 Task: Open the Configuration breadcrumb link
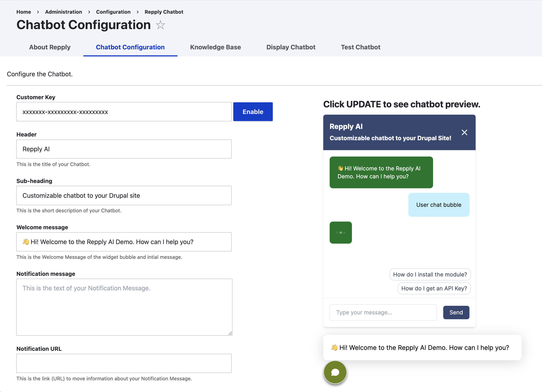click(113, 12)
